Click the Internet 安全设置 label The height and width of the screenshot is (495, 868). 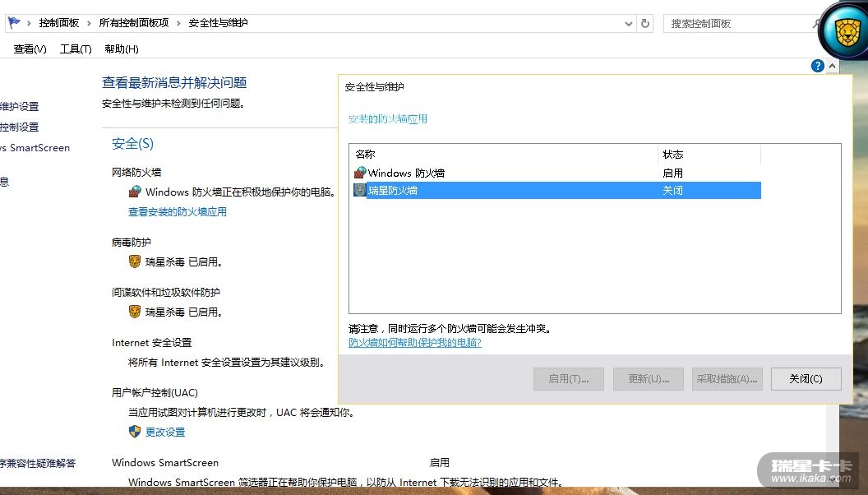pos(152,343)
